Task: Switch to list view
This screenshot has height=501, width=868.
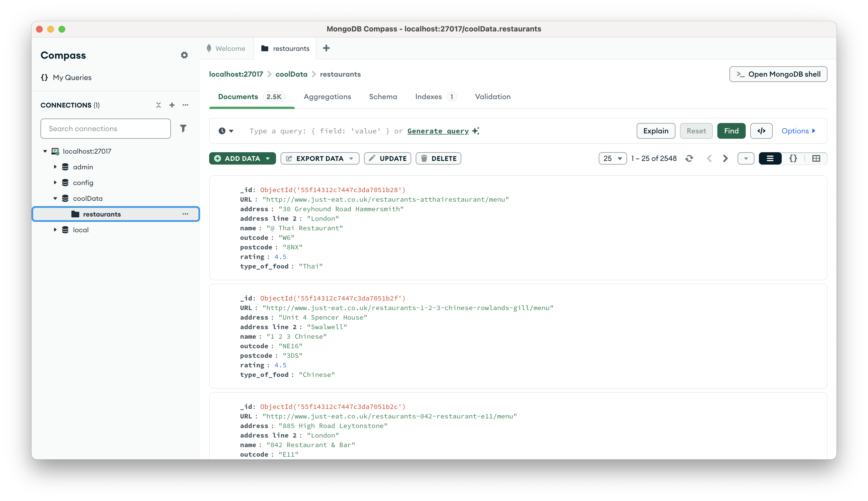Action: (x=770, y=158)
